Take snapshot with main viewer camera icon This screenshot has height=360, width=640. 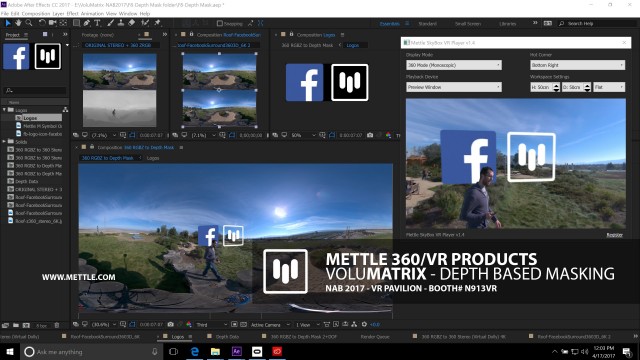pyautogui.click(x=171, y=324)
